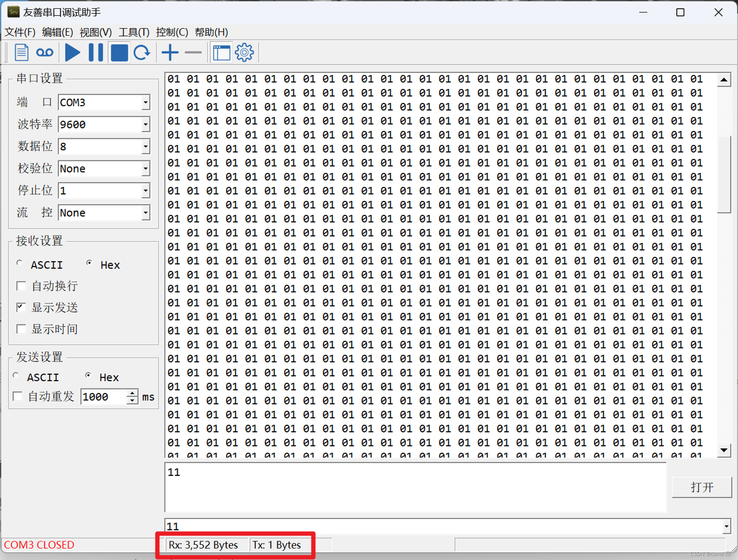The image size is (738, 560).
Task: Start with the blue play icon
Action: click(x=72, y=52)
